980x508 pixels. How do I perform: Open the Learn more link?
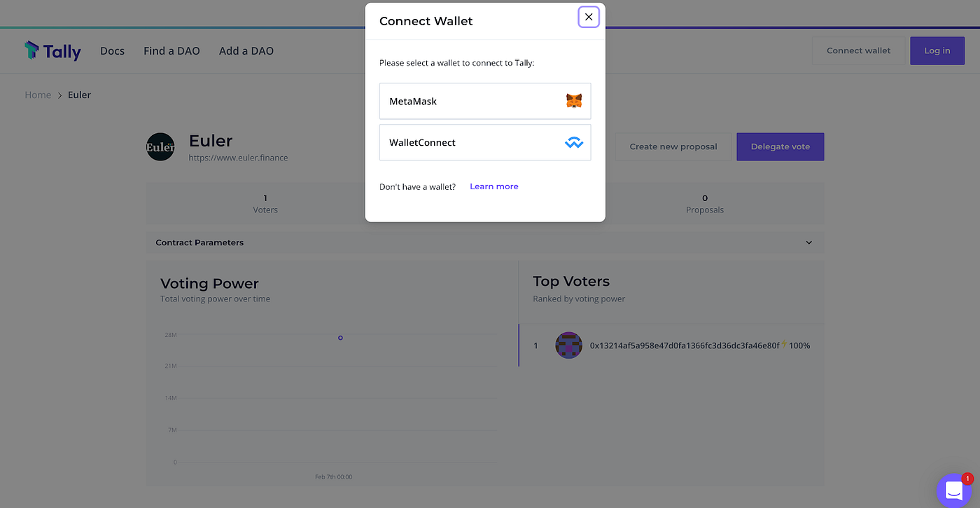[494, 186]
